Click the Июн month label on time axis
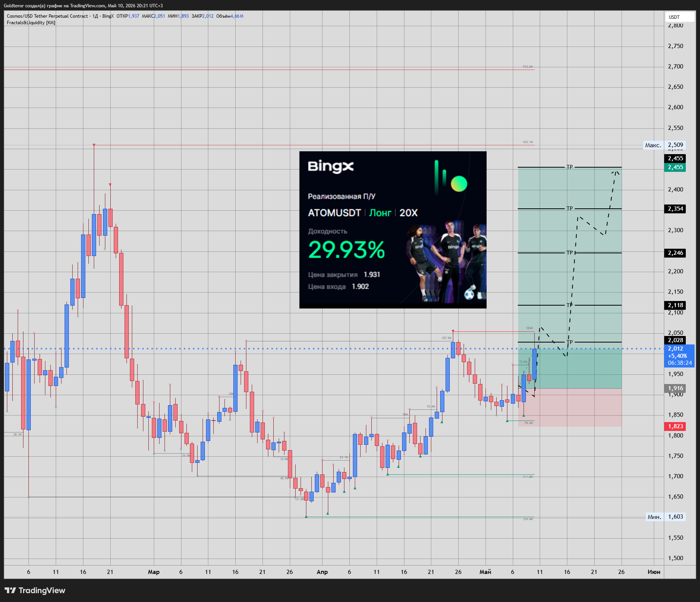Viewport: 700px width, 602px height. tap(654, 572)
